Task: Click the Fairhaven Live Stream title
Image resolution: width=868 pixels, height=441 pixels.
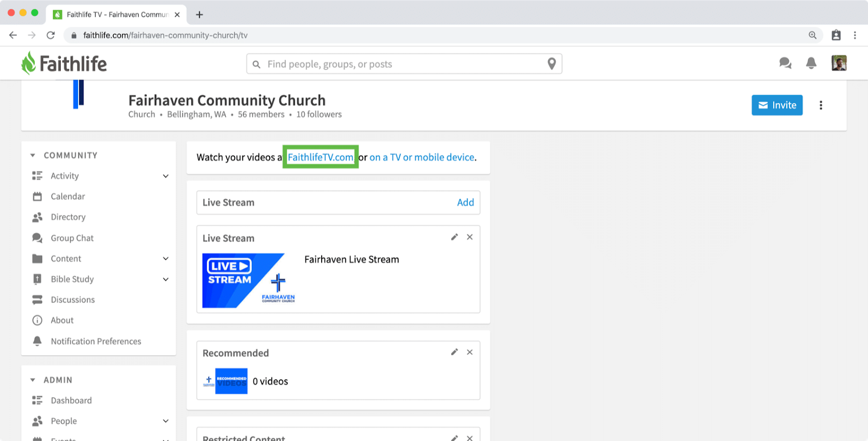Action: point(352,260)
